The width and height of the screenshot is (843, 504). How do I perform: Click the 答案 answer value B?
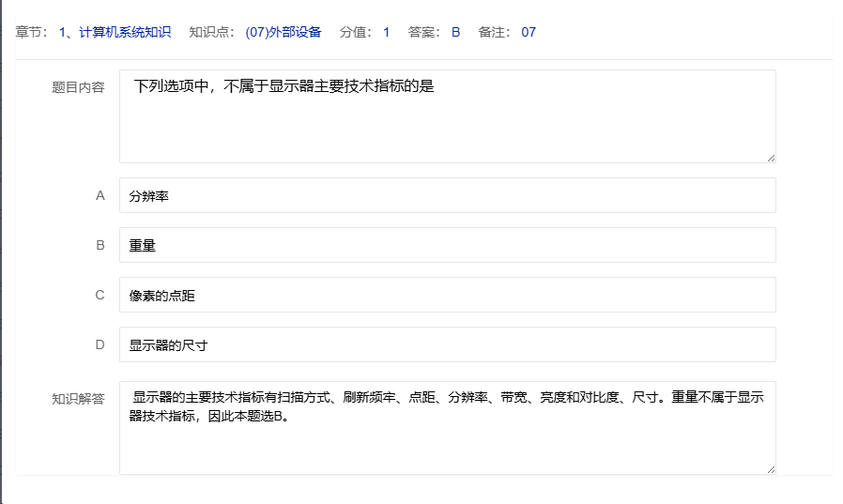point(455,32)
